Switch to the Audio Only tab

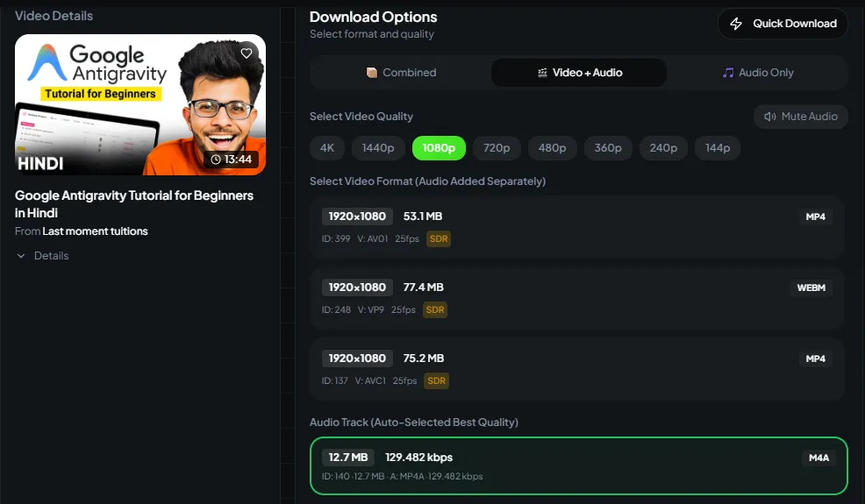[757, 73]
